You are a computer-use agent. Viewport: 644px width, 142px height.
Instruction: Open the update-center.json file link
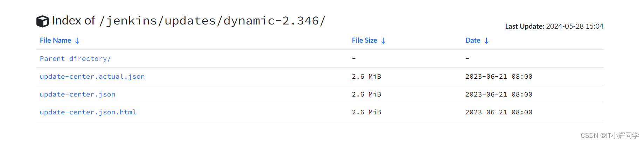pos(77,94)
